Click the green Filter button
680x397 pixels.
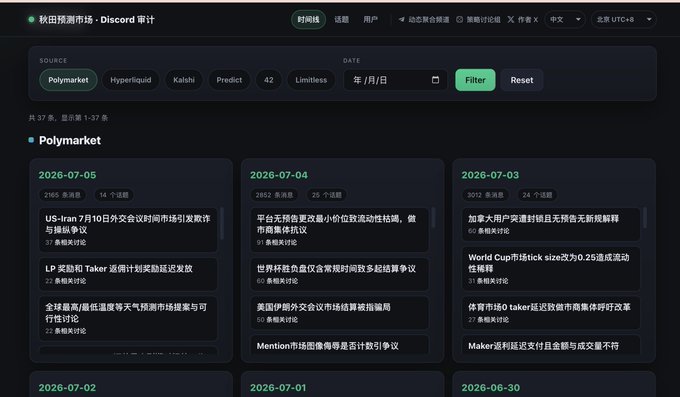click(x=475, y=80)
